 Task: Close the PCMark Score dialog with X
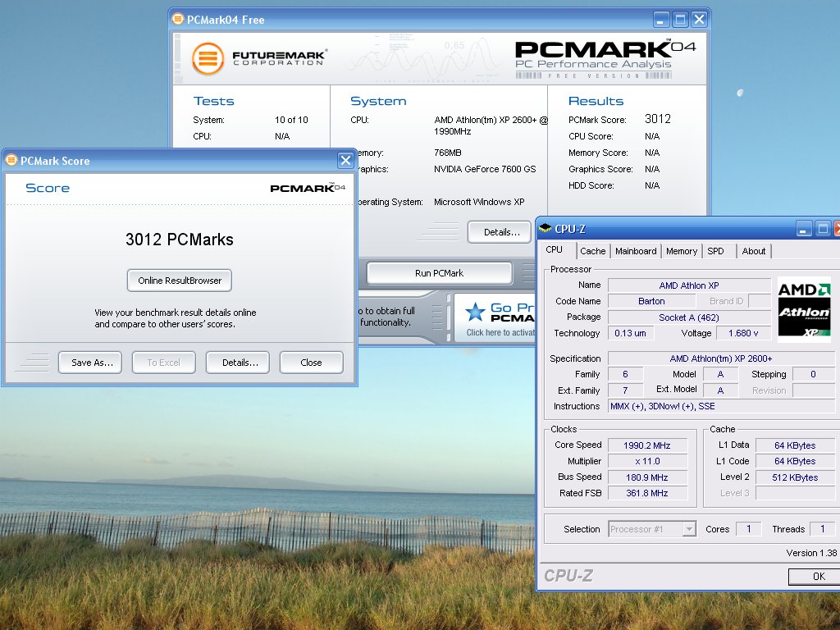coord(345,160)
